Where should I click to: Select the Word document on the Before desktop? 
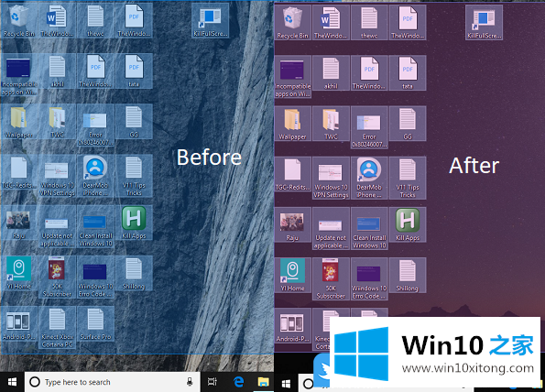point(57,20)
